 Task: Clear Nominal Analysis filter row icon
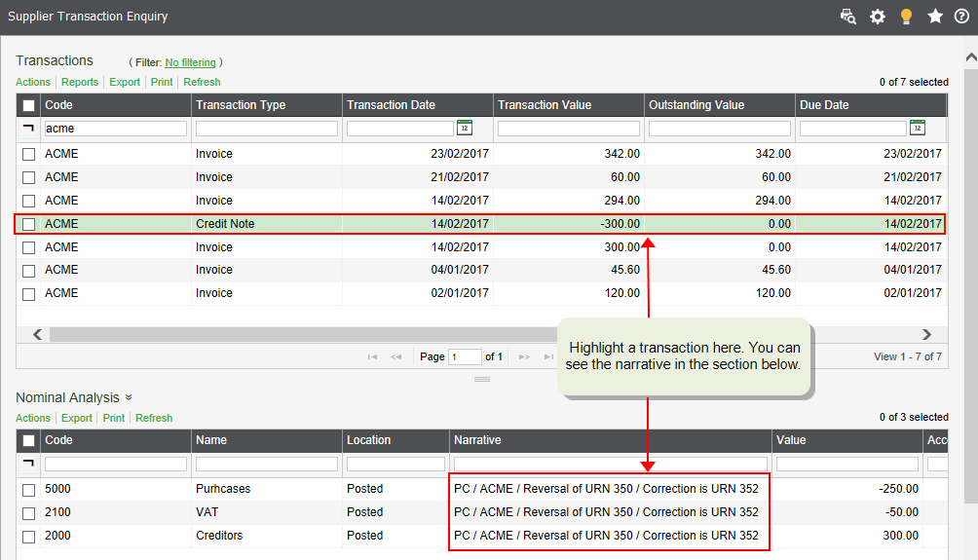[28, 464]
